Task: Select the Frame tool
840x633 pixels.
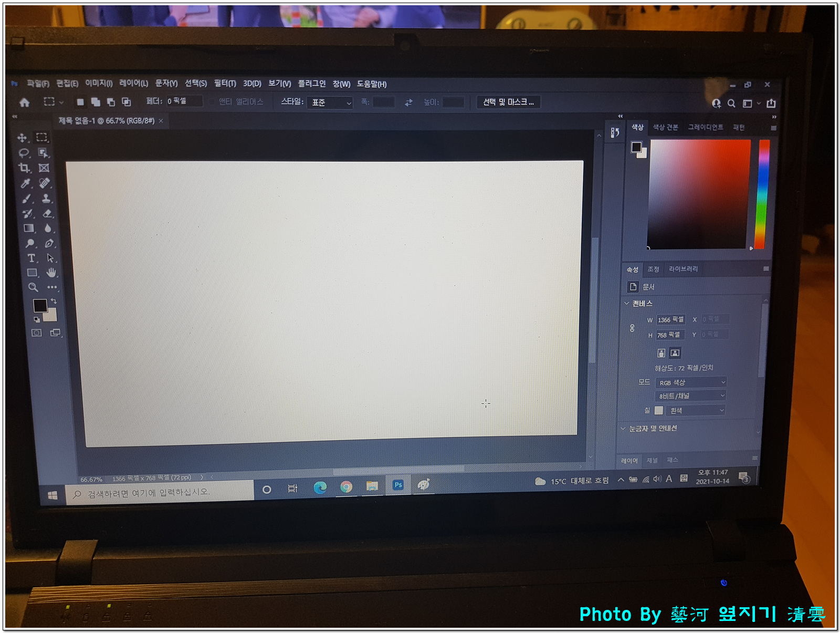Action: pyautogui.click(x=44, y=168)
